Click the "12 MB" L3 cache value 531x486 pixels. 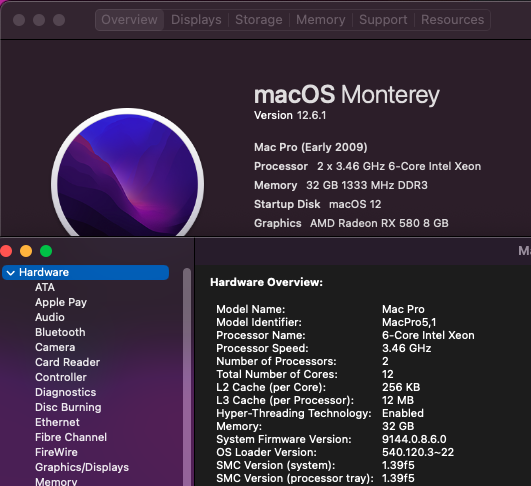coord(398,400)
